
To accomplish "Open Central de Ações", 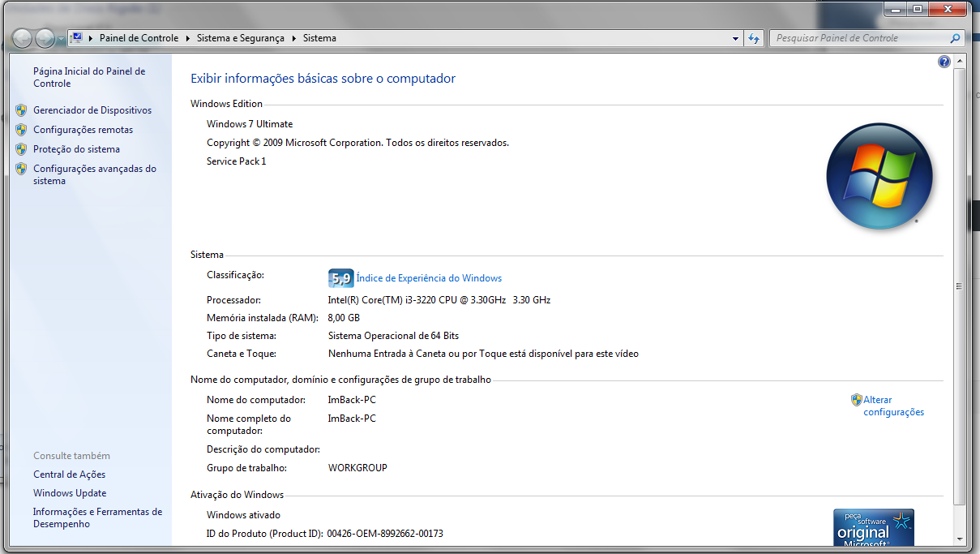I will point(69,475).
